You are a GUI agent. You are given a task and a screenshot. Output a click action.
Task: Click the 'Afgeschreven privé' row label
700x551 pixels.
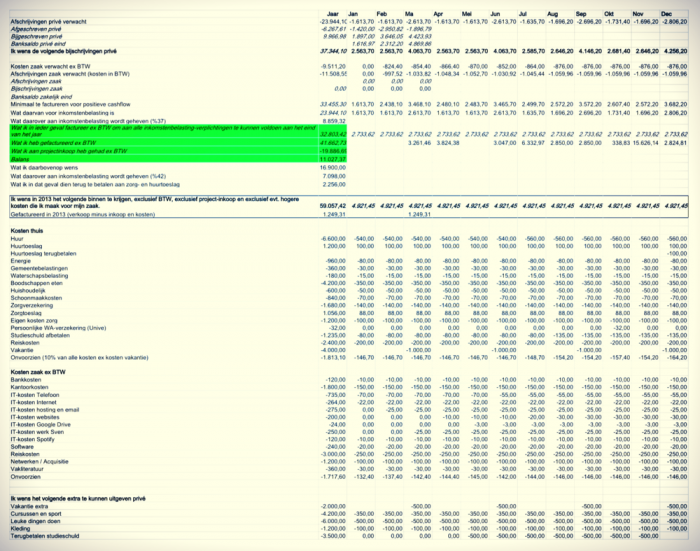tap(36, 29)
